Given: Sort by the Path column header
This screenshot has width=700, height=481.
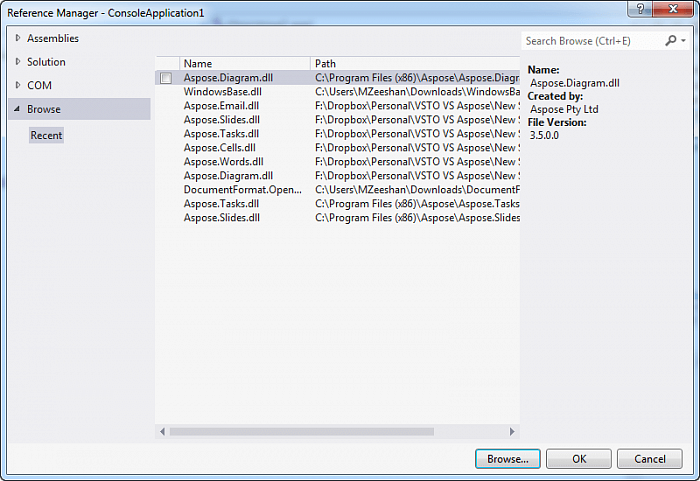Looking at the screenshot, I should coord(415,63).
